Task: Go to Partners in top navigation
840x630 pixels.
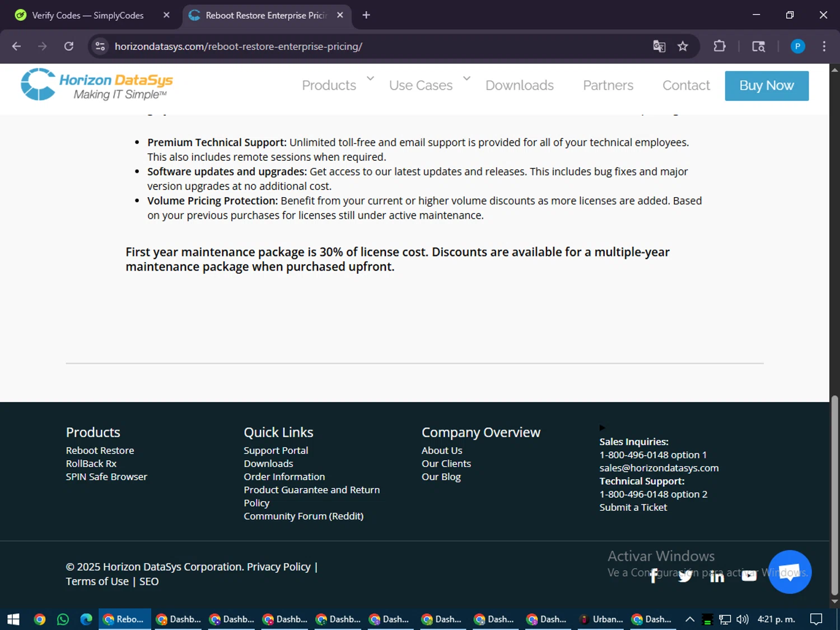Action: 608,86
